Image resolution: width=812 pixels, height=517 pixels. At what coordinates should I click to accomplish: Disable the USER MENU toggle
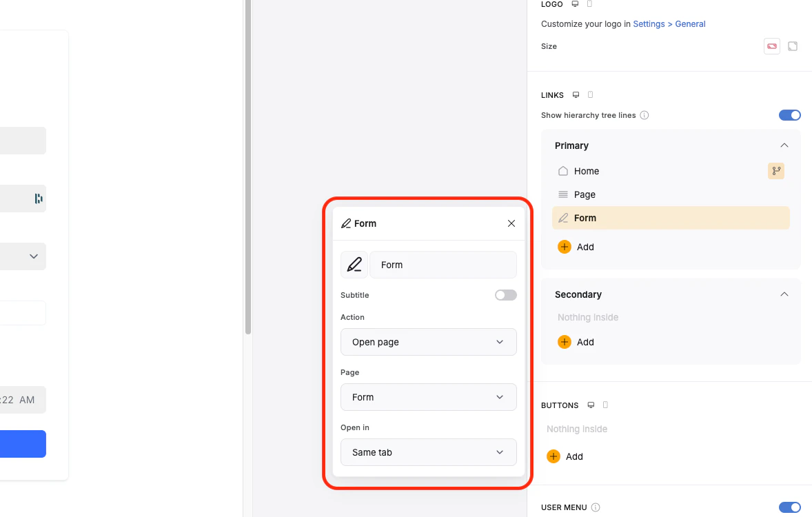tap(790, 507)
